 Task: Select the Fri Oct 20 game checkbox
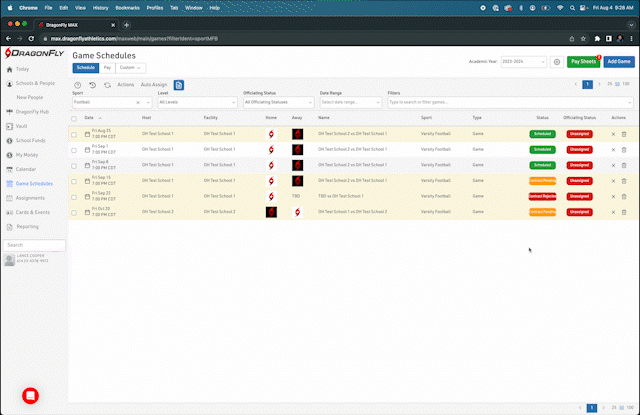point(74,212)
